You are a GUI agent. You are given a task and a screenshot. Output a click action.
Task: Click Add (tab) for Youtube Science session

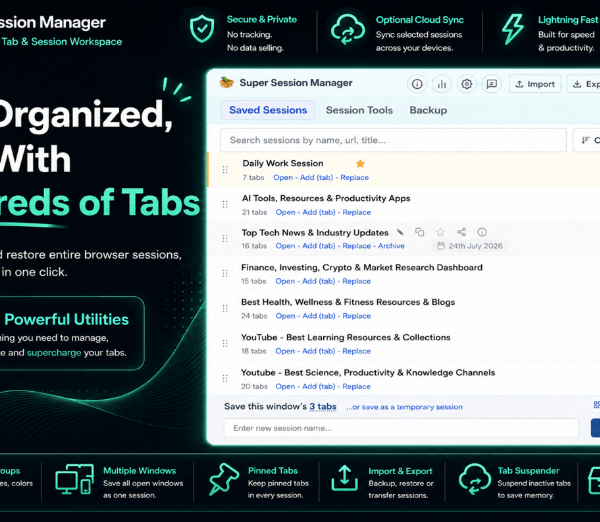coord(318,387)
